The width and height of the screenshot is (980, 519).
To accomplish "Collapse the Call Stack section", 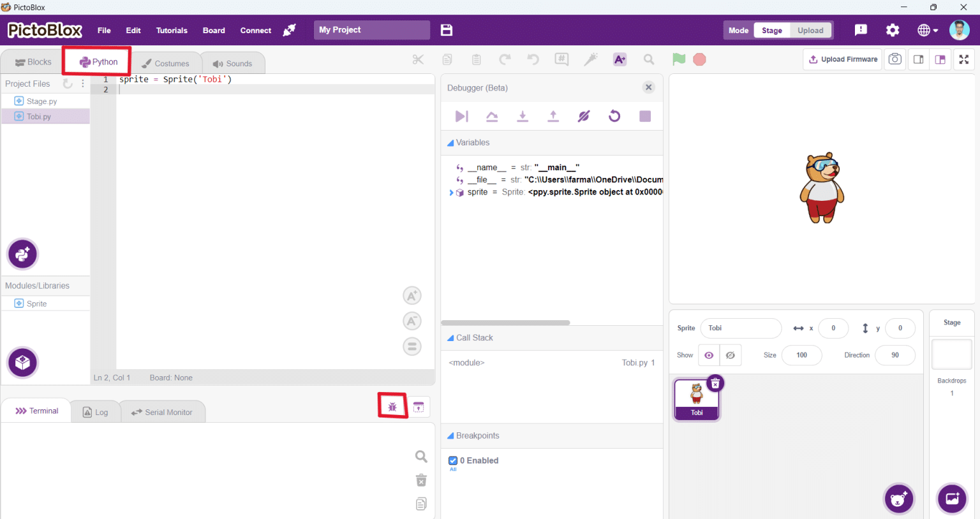I will [x=450, y=338].
